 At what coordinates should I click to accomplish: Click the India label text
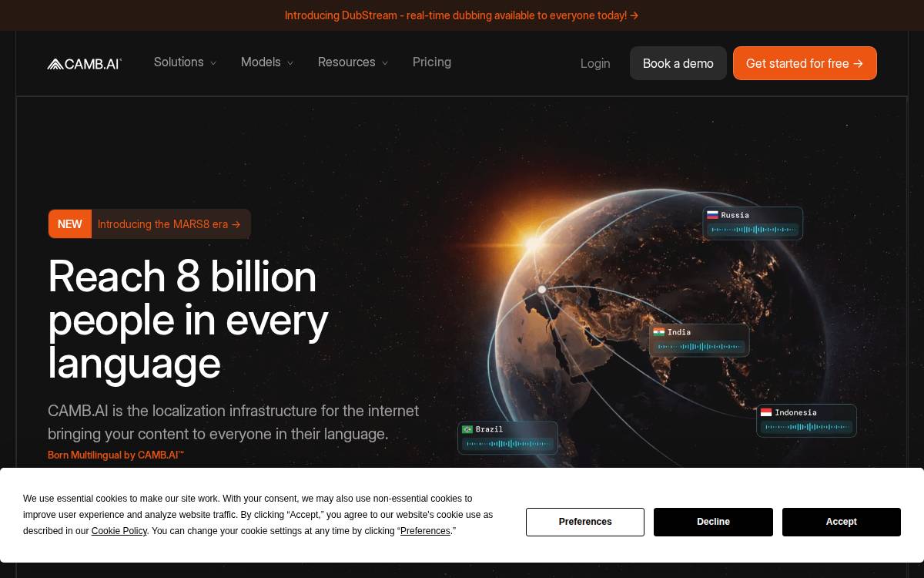coord(679,332)
